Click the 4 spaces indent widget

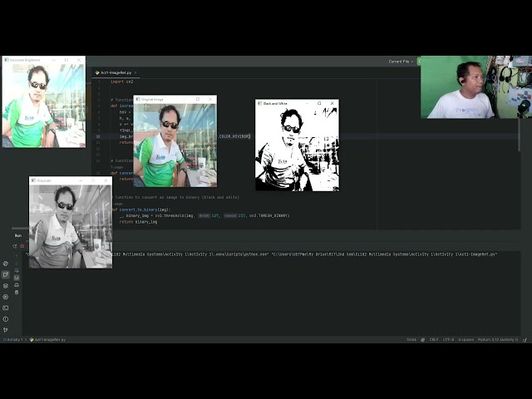(465, 340)
